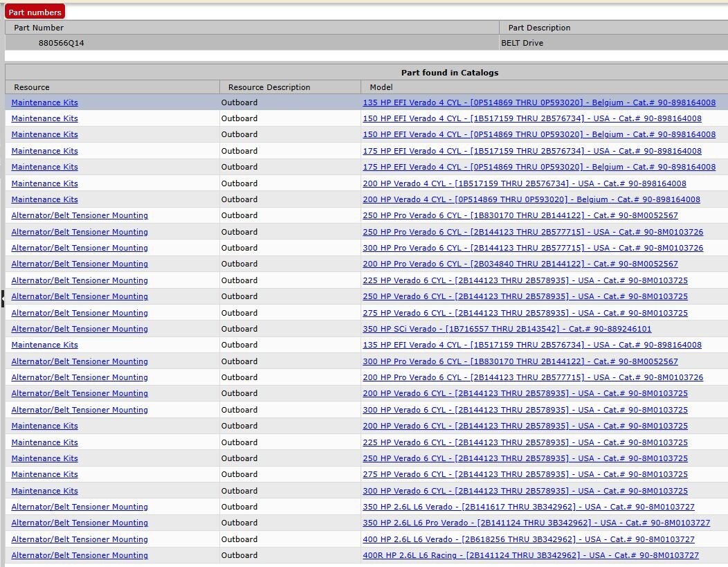728x567 pixels.
Task: Open 200 HP Pro Verado 6 CYL 2B034840 model
Action: [x=520, y=264]
